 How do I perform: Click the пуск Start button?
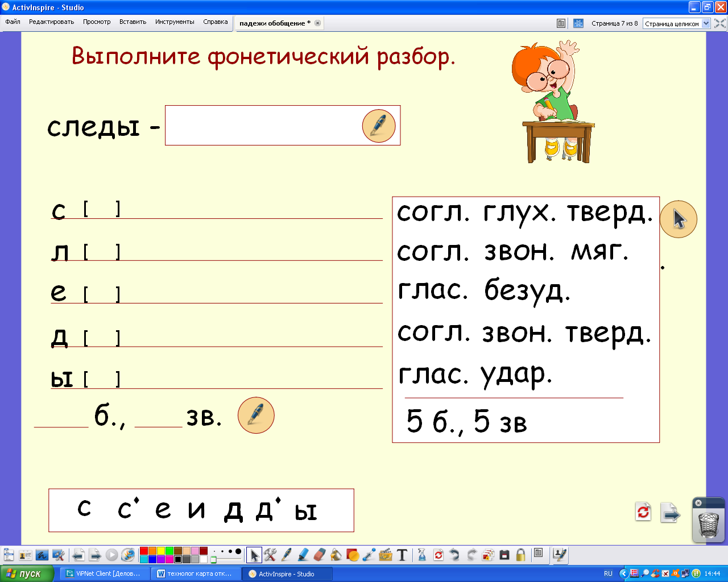click(x=27, y=573)
